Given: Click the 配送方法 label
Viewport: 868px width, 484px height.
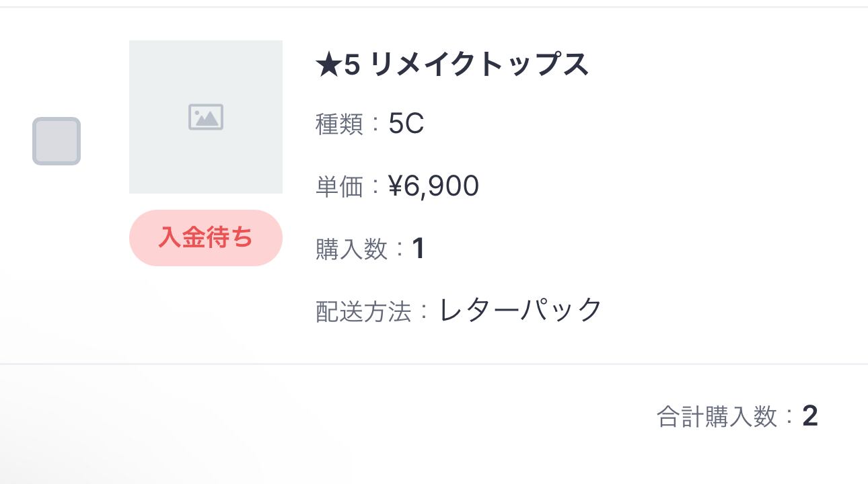Looking at the screenshot, I should (x=363, y=311).
